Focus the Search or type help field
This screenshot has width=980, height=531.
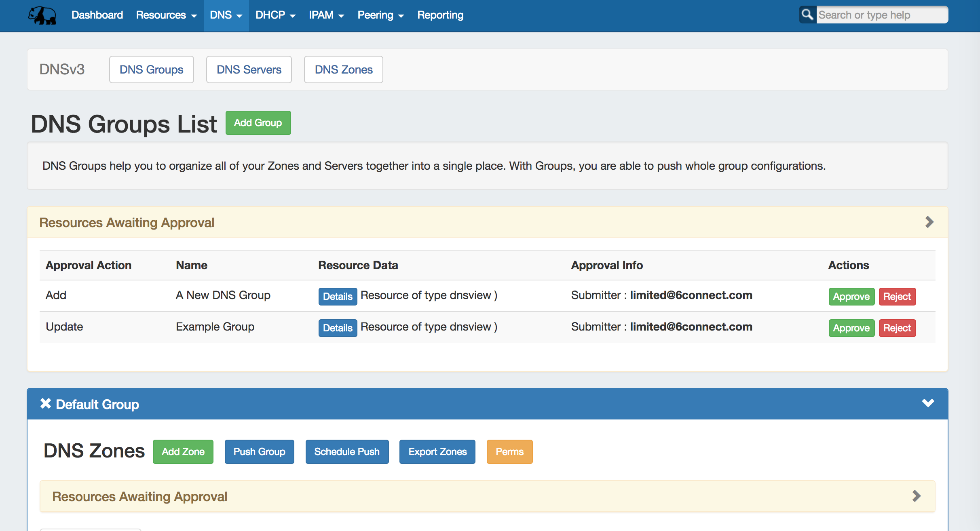pos(881,15)
